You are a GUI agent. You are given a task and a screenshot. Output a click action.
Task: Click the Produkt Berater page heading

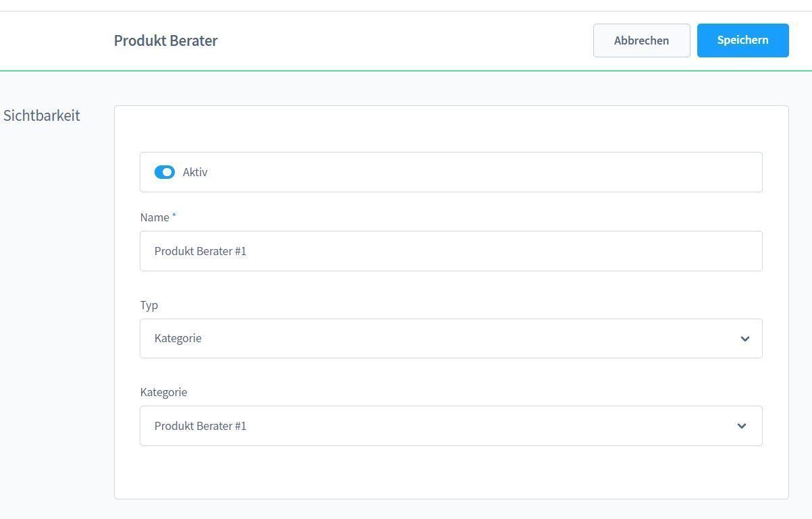coord(165,40)
